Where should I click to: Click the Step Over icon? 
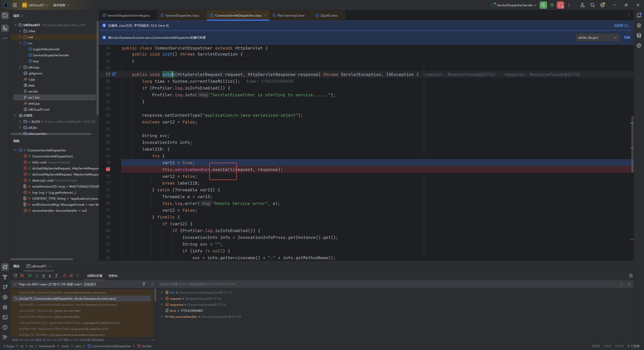click(x=43, y=276)
